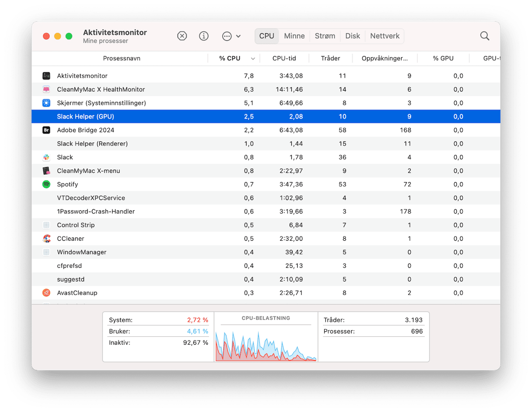This screenshot has height=412, width=532.
Task: Click the Skjermer (Systeminnstillinger) icon
Action: coord(46,103)
